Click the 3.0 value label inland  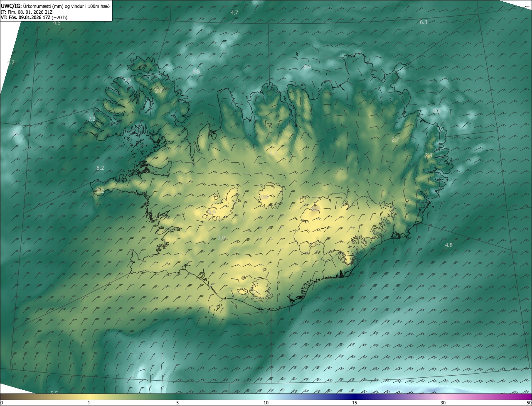point(221,237)
